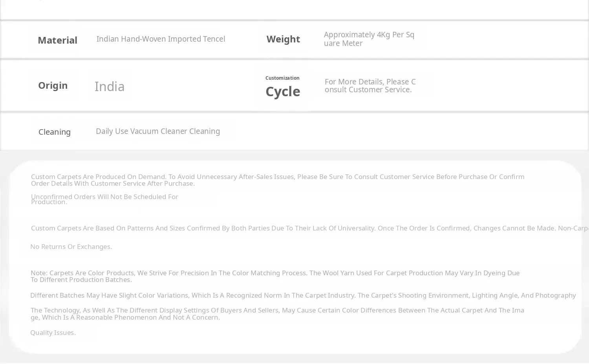Click the bold Cycle heading
Viewport: 589px width, 364px height.
(x=283, y=91)
